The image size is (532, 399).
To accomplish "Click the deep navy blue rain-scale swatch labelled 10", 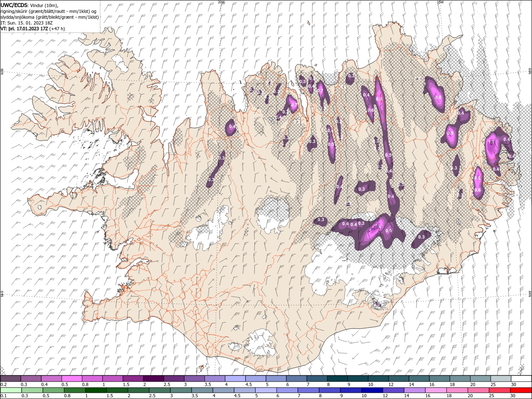I will pos(372,390).
